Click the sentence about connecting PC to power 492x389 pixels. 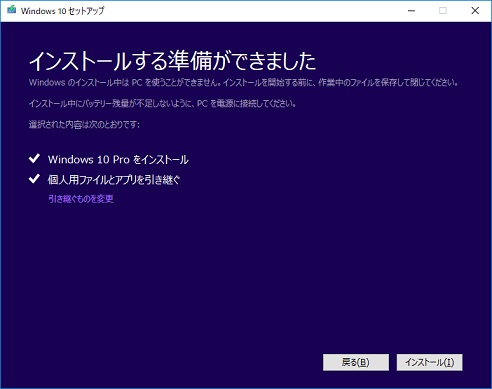pos(162,104)
